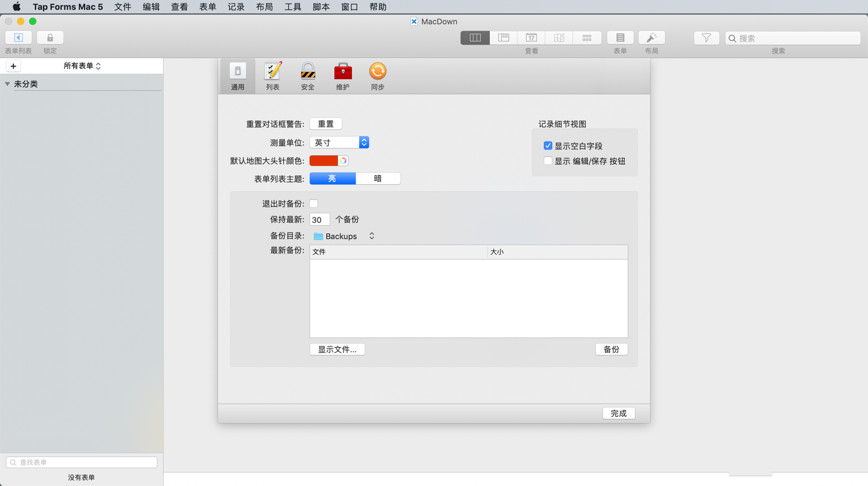868x486 pixels.
Task: Open the 记录 menu
Action: [236, 7]
